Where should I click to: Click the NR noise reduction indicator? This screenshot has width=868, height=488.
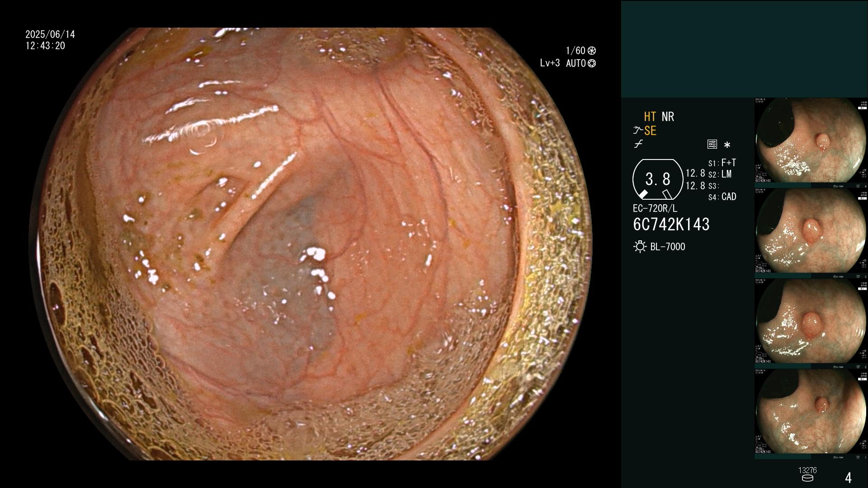click(x=668, y=117)
